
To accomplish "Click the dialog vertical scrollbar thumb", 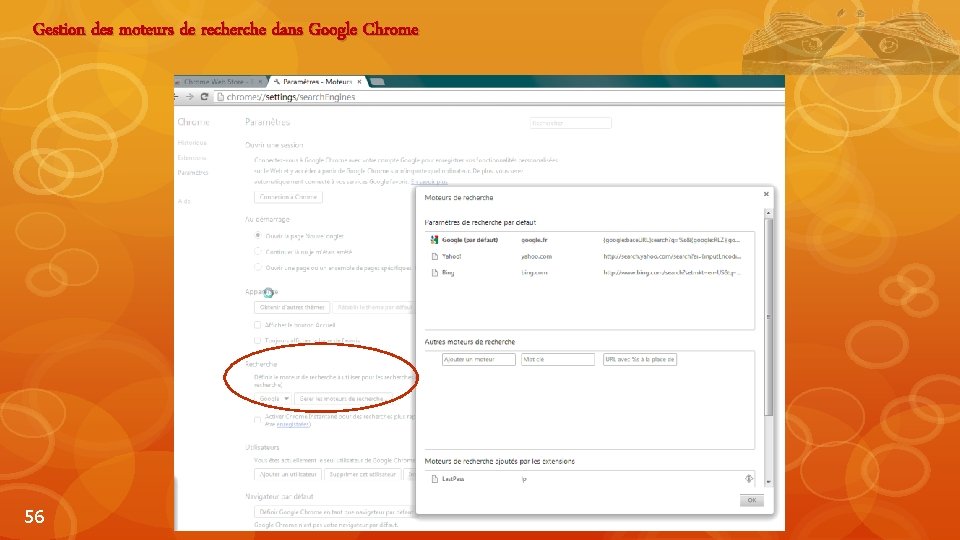I will pyautogui.click(x=768, y=317).
